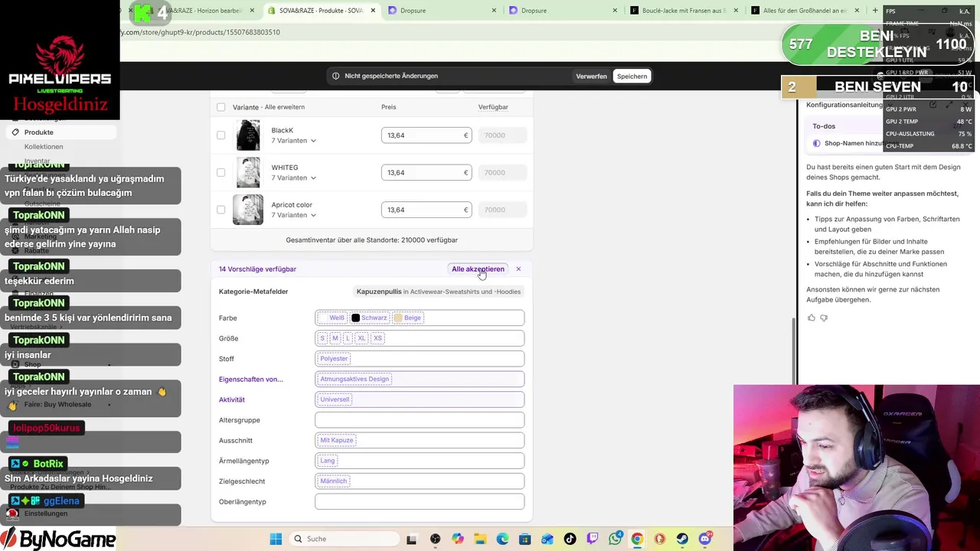Open OBS Studio from the taskbar
Screen dimensions: 980x551
click(x=436, y=539)
